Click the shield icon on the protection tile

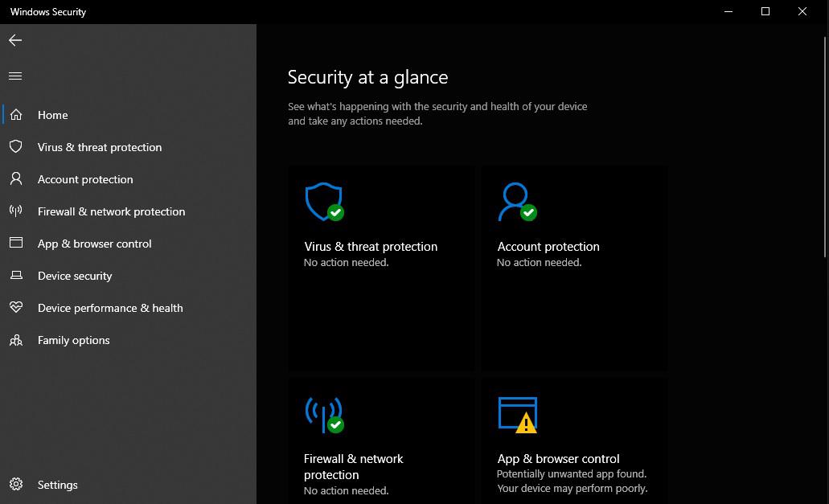coord(322,201)
